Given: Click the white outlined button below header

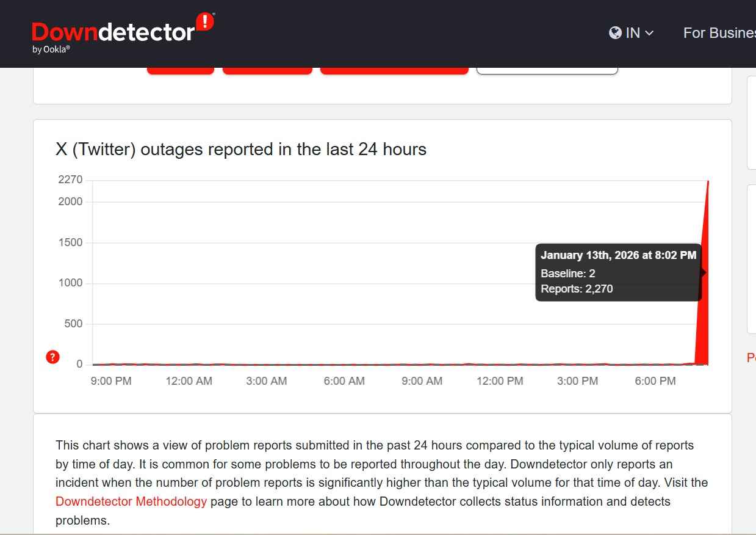Looking at the screenshot, I should pos(547,70).
